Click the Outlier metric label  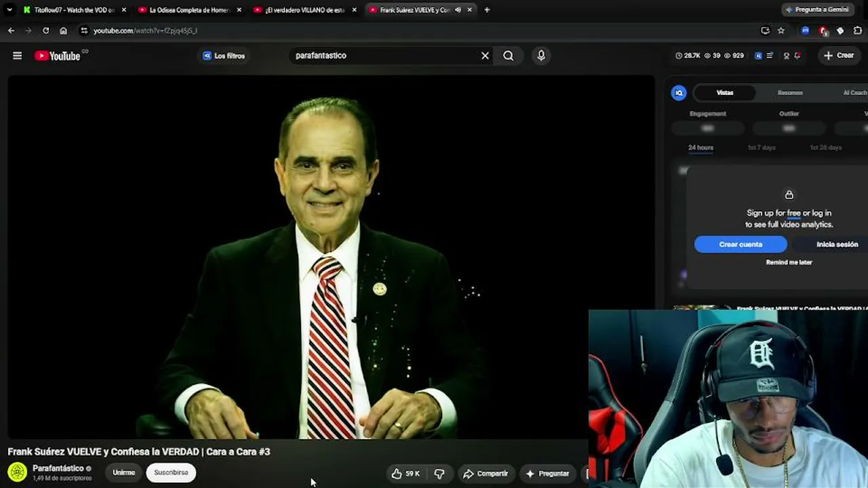click(x=789, y=114)
